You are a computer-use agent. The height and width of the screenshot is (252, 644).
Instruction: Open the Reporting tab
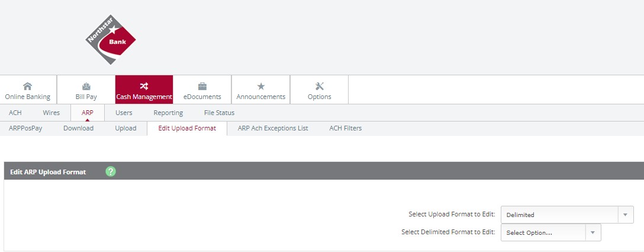pyautogui.click(x=168, y=113)
